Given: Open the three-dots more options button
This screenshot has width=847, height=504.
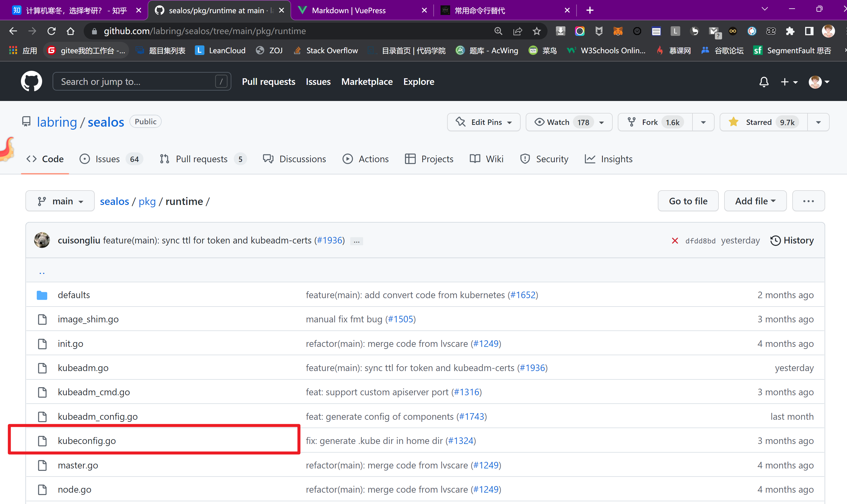Looking at the screenshot, I should coord(808,201).
